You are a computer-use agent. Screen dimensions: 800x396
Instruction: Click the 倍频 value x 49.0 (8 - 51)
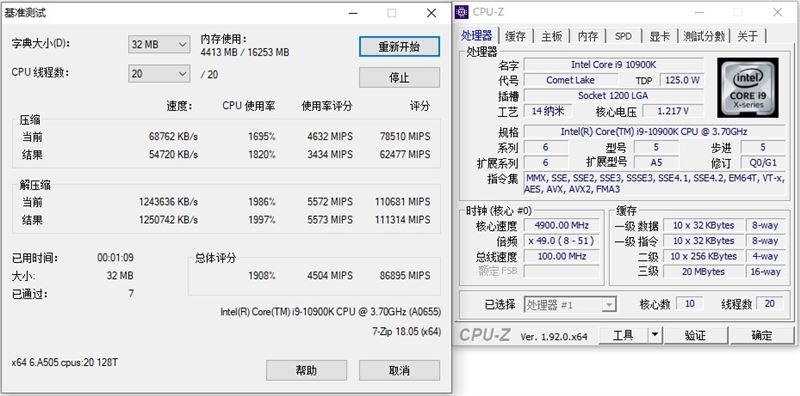point(561,241)
